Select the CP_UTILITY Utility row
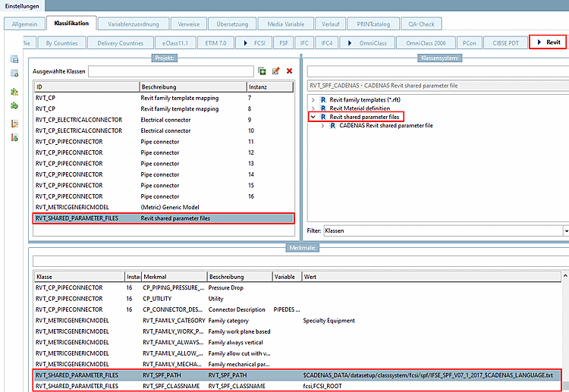The height and width of the screenshot is (392, 569). point(297,299)
